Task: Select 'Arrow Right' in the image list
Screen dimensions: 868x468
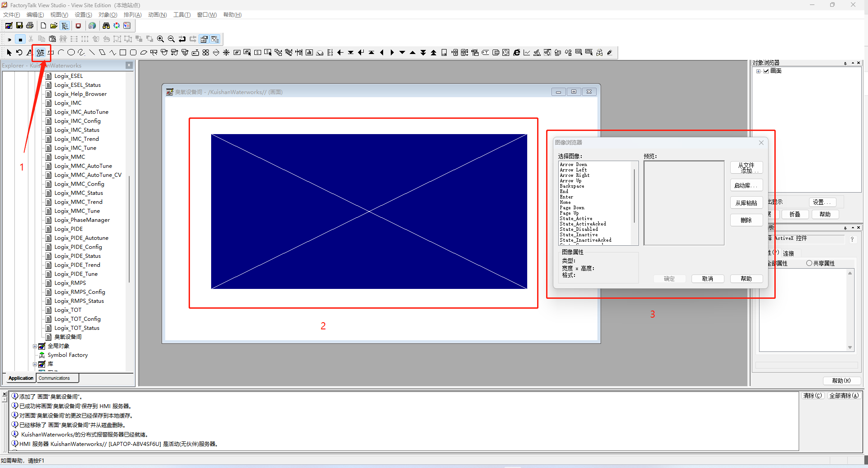Action: click(x=574, y=175)
